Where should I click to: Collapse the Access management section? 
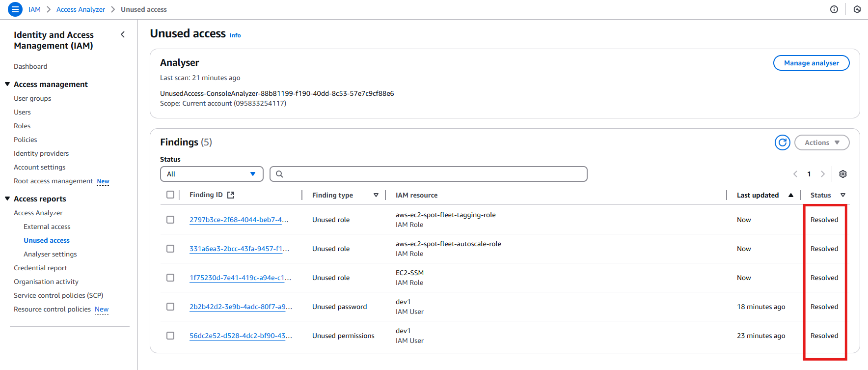[x=7, y=84]
